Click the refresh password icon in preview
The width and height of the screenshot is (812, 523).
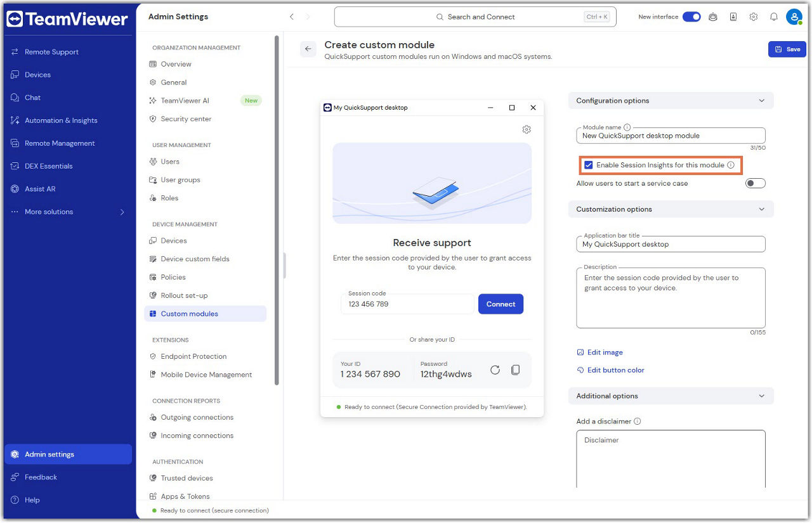point(495,370)
